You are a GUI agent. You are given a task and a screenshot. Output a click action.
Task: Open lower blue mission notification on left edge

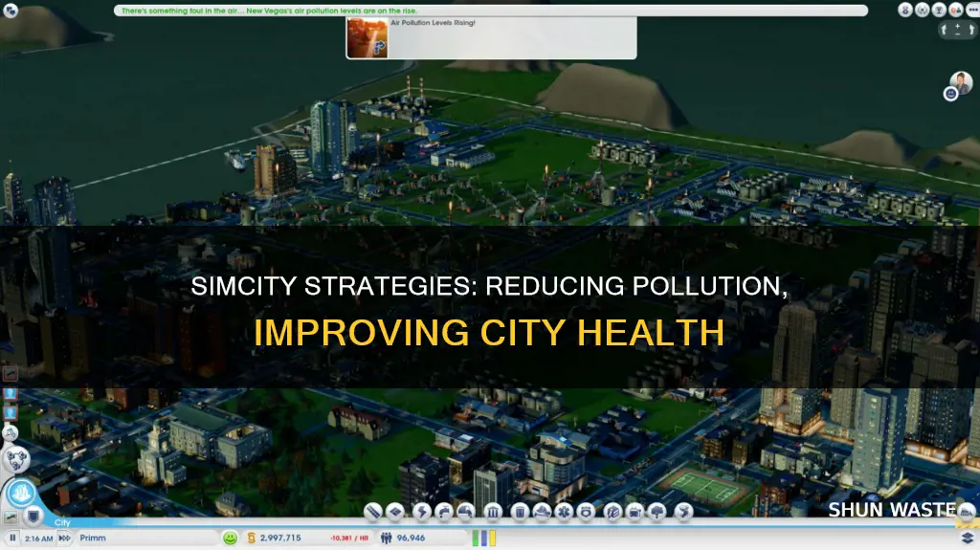(10, 413)
